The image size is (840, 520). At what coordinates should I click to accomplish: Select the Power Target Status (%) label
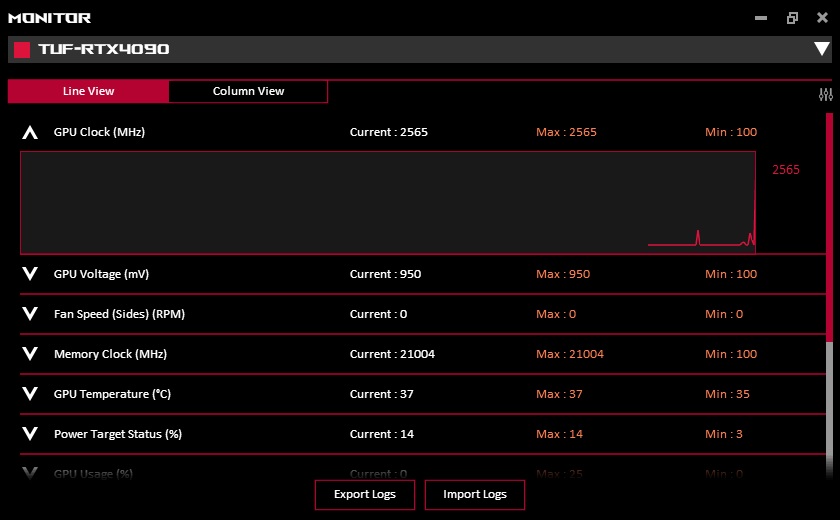pos(118,434)
